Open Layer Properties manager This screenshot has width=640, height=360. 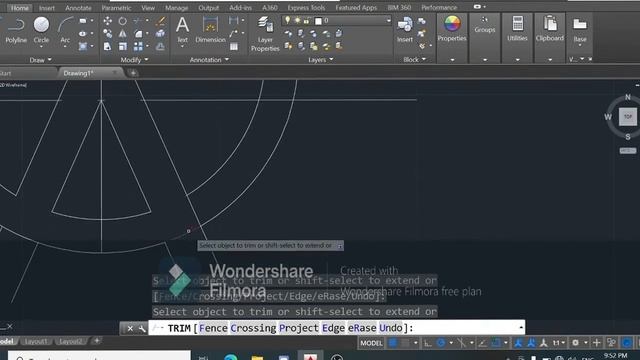click(x=265, y=34)
